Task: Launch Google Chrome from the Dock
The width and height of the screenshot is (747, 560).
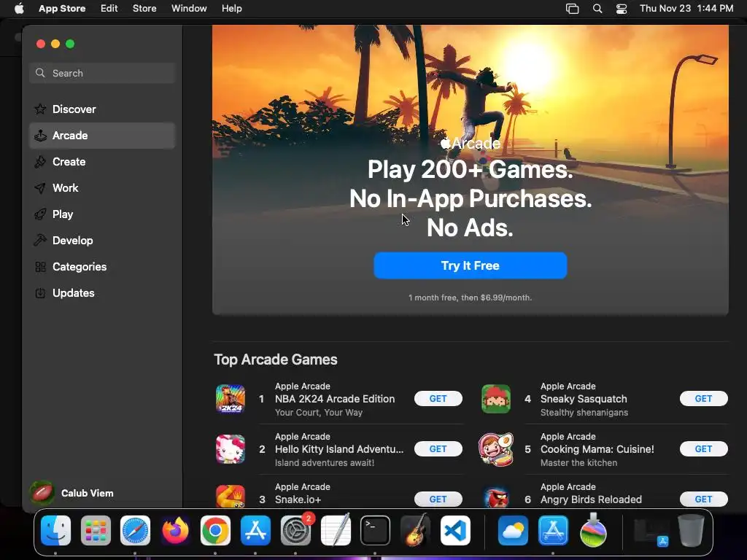Action: pos(215,530)
